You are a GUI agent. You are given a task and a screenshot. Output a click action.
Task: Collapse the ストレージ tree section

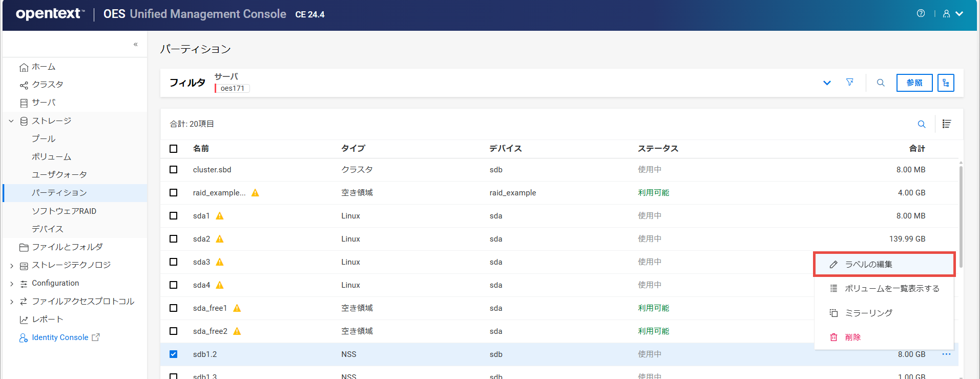coord(11,121)
